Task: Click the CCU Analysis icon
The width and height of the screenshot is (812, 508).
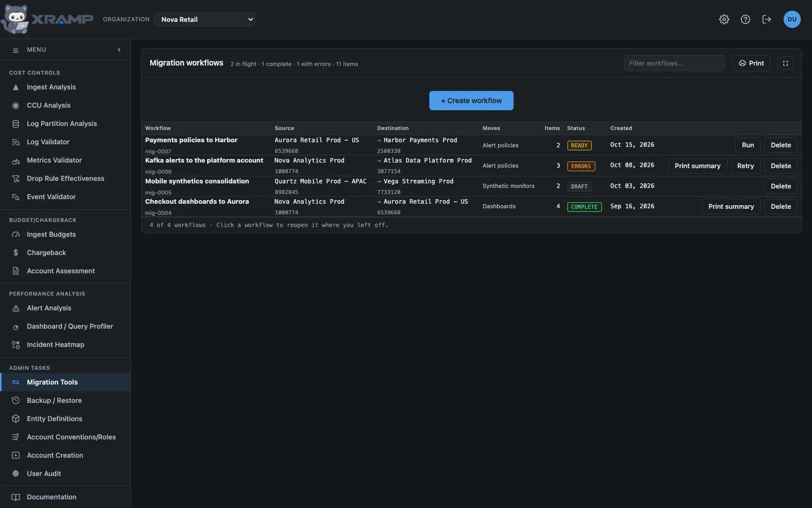Action: point(16,106)
